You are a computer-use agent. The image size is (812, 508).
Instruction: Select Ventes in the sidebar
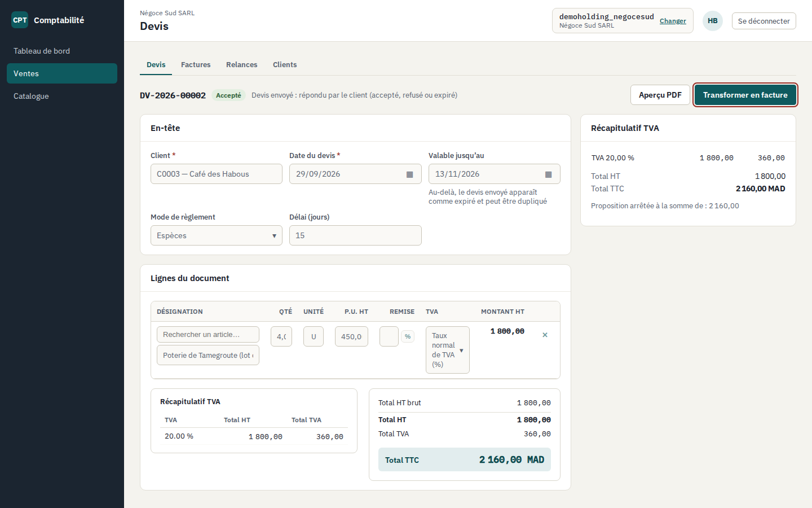tap(62, 73)
